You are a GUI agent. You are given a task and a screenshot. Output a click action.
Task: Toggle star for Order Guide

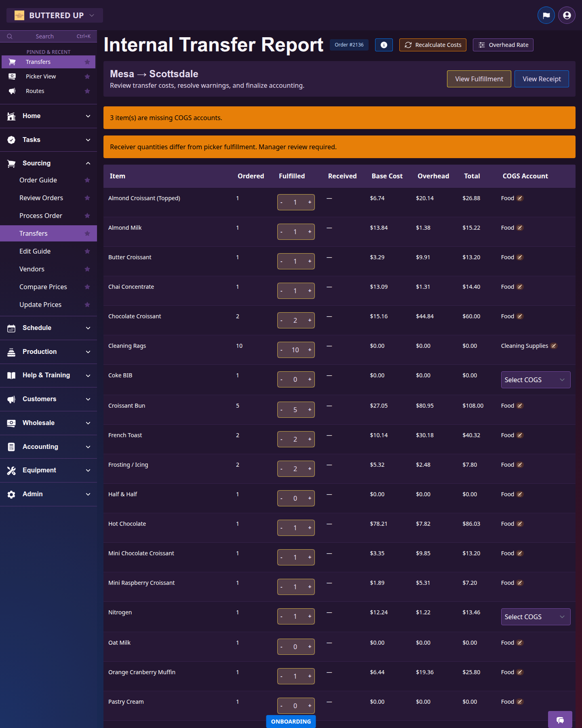(87, 180)
